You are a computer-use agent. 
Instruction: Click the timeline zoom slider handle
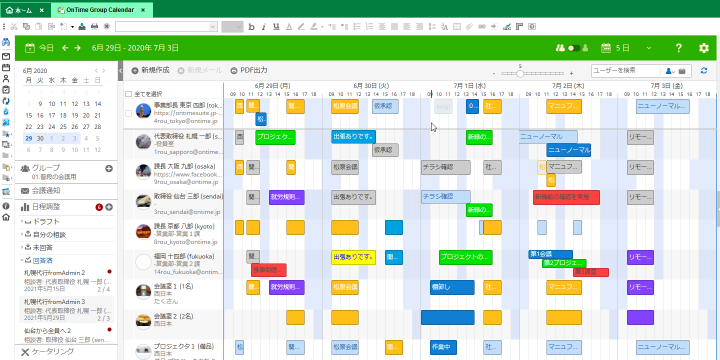[x=520, y=73]
